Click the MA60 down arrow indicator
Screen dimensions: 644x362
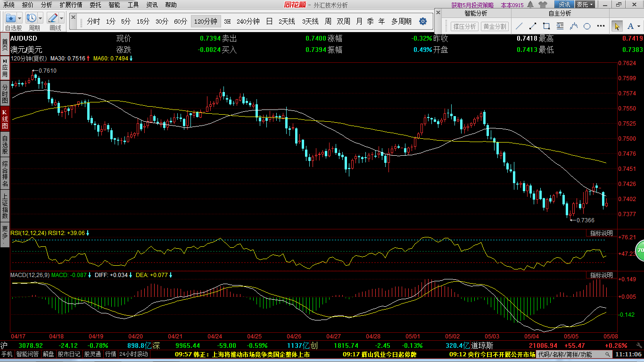pyautogui.click(x=131, y=59)
